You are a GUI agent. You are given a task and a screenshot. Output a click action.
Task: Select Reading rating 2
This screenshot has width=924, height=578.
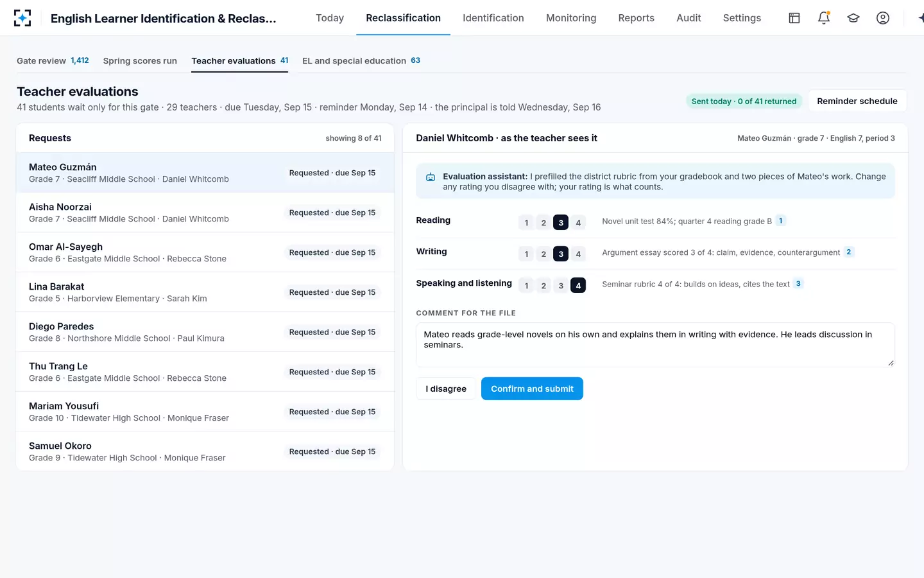tap(543, 223)
